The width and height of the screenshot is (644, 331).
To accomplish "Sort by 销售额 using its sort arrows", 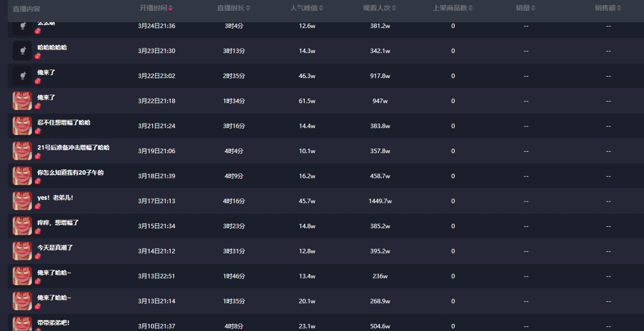I will pos(619,8).
